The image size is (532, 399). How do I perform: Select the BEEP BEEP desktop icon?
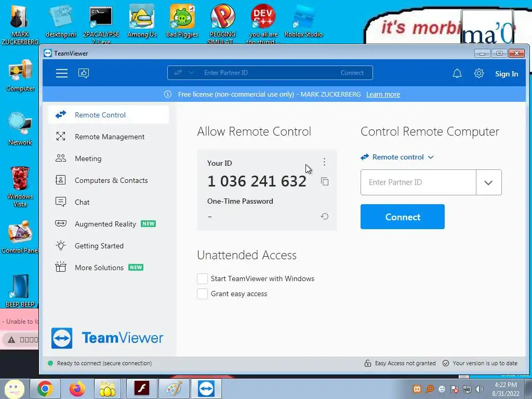coord(20,291)
